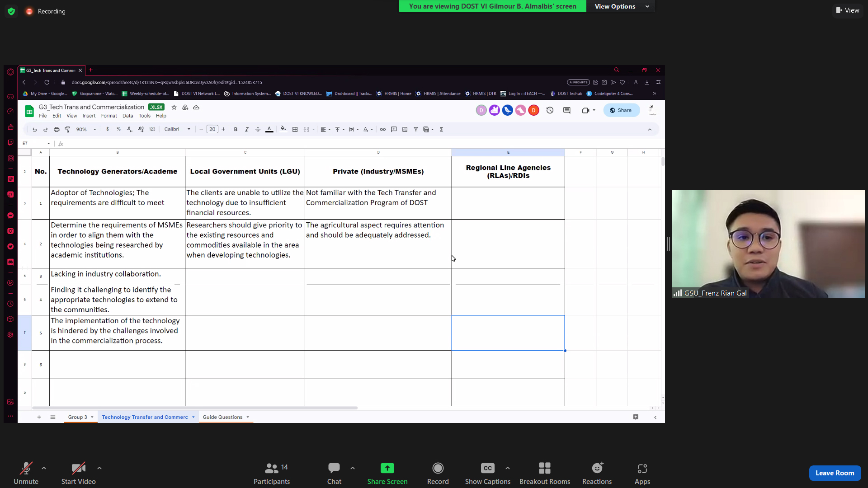Expand video options arrow beside Start Video

point(99,468)
